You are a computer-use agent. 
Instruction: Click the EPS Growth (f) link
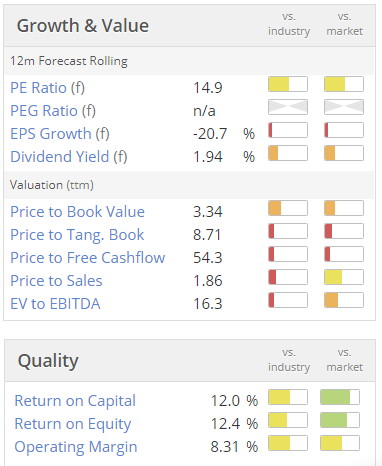click(x=60, y=134)
